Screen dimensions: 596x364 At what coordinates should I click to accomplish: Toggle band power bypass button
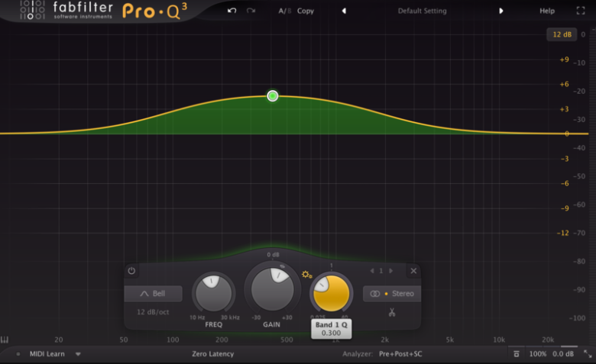tap(131, 271)
